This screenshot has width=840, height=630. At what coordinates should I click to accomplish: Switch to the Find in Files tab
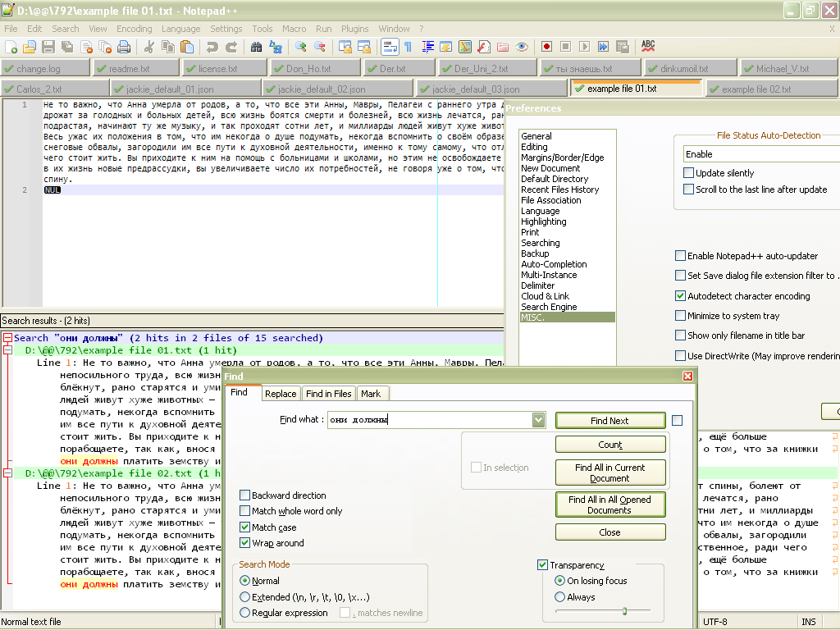[328, 393]
